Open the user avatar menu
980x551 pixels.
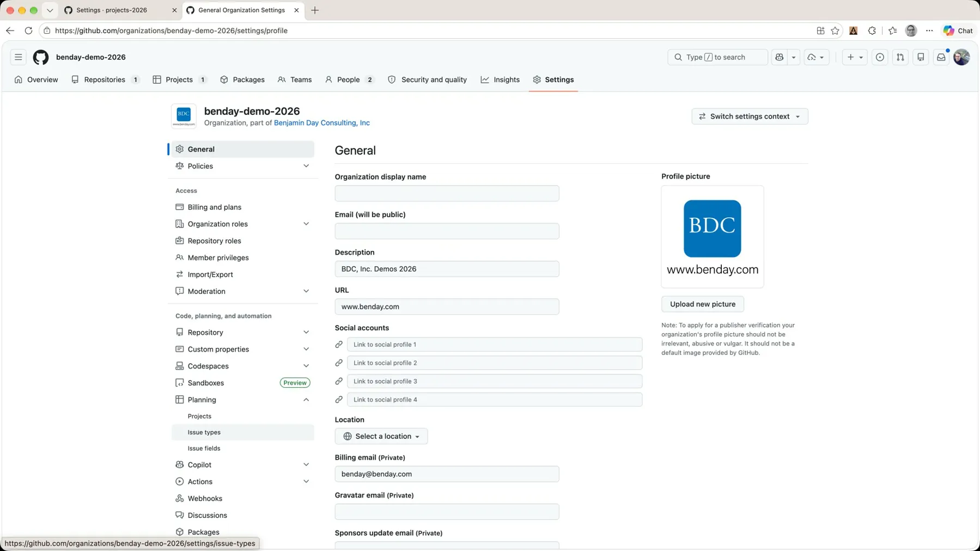[x=961, y=57]
